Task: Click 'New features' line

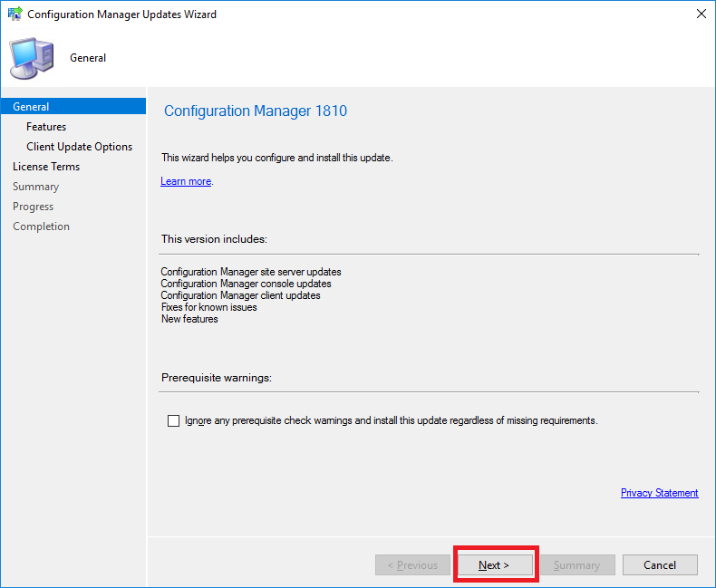Action: tap(189, 319)
